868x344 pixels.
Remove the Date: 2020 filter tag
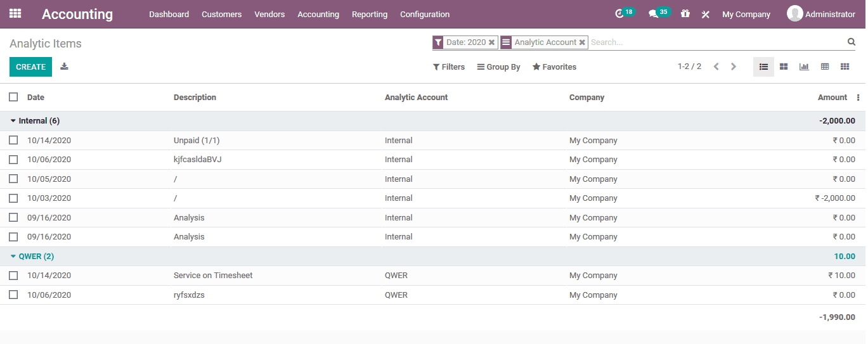pyautogui.click(x=491, y=42)
